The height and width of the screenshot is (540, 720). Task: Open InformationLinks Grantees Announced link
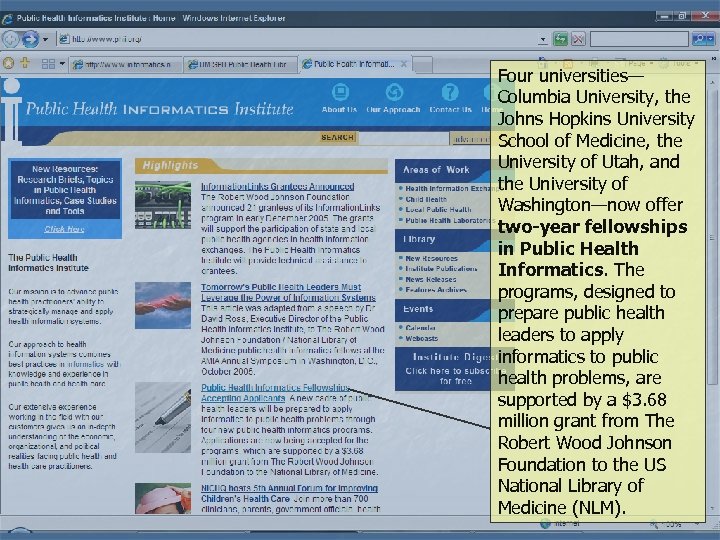point(277,186)
